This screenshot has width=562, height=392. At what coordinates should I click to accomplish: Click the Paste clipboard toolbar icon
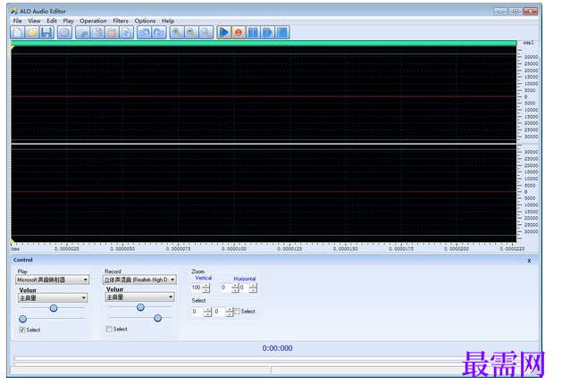coord(112,33)
